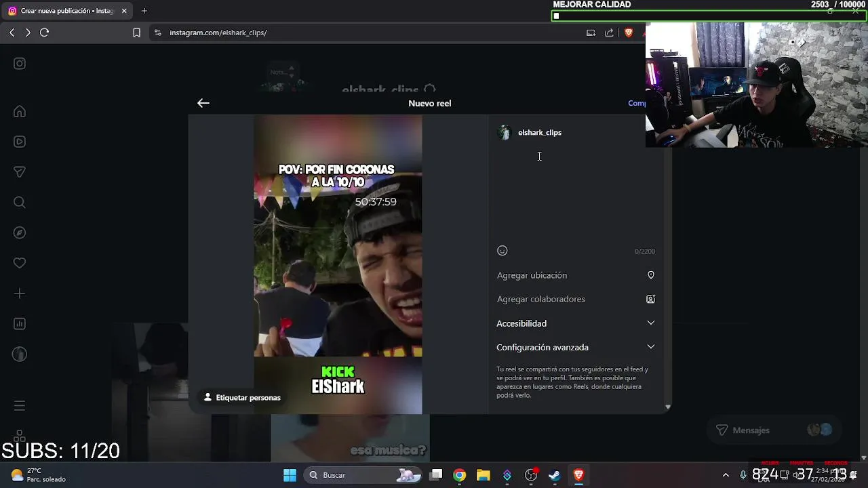Click the share page icon in address bar
868x488 pixels.
[609, 33]
